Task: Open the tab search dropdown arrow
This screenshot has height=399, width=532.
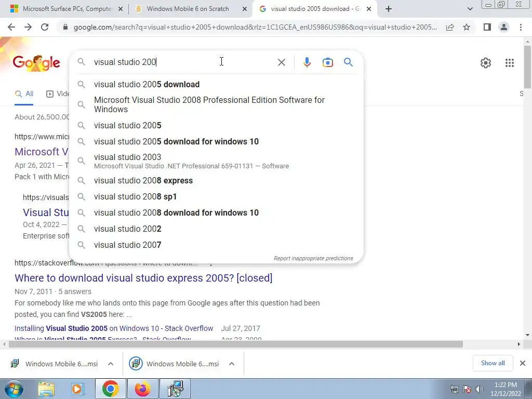Action: 470,9
